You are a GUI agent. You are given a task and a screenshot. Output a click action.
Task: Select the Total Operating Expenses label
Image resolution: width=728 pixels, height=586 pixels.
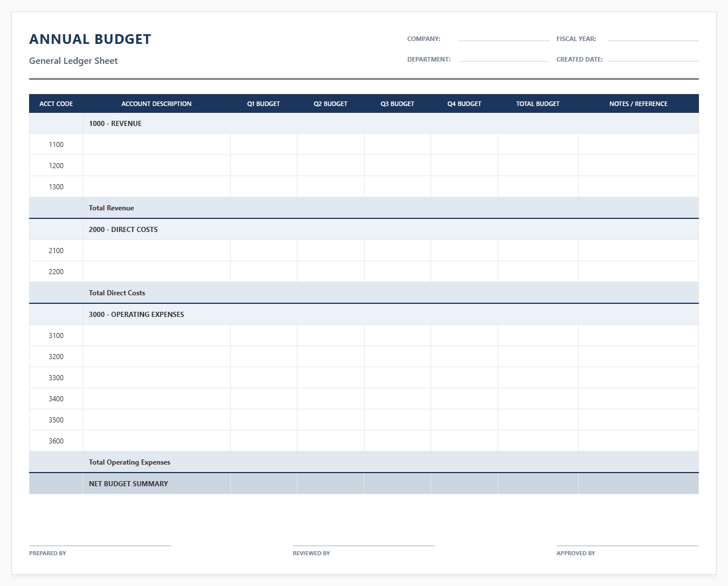click(129, 462)
